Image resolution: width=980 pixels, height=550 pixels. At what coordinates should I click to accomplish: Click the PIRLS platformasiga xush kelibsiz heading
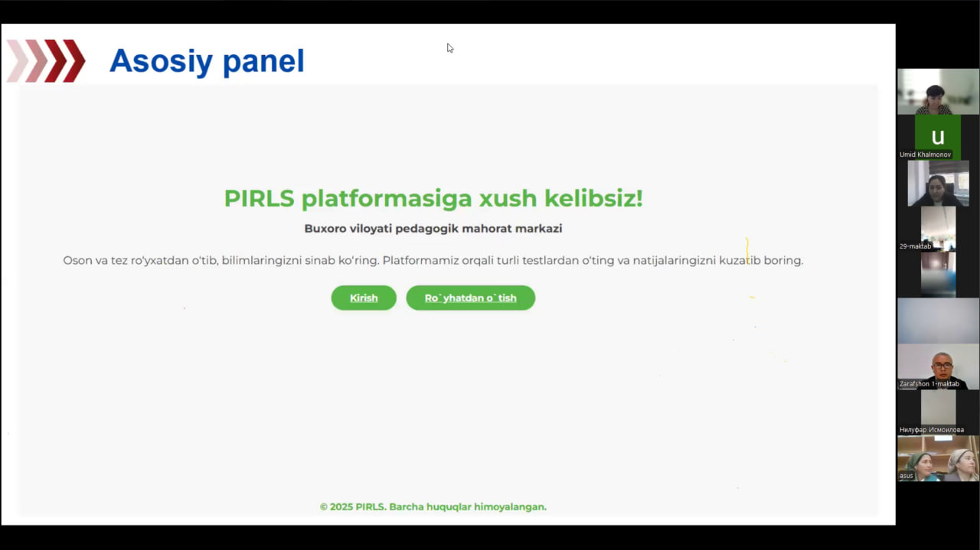(x=433, y=198)
